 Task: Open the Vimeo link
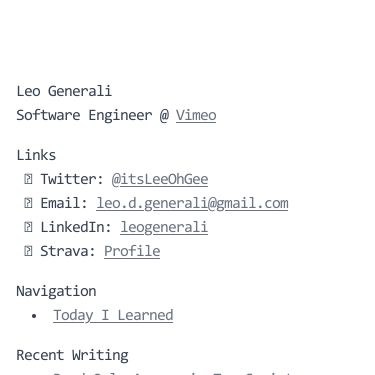pos(196,115)
